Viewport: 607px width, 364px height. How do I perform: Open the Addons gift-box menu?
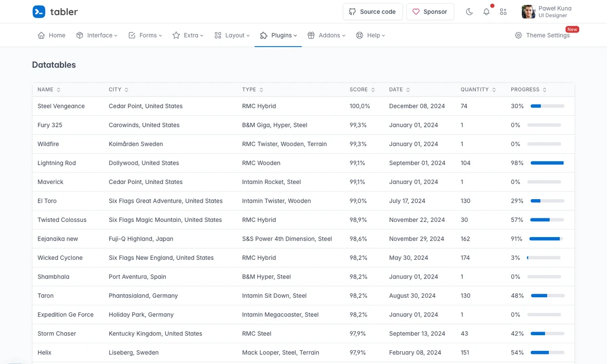click(326, 35)
